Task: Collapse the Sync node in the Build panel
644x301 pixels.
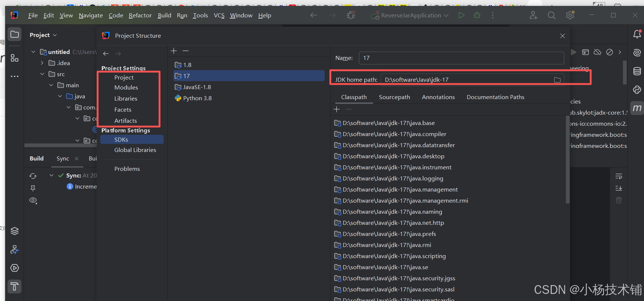Action: 51,175
